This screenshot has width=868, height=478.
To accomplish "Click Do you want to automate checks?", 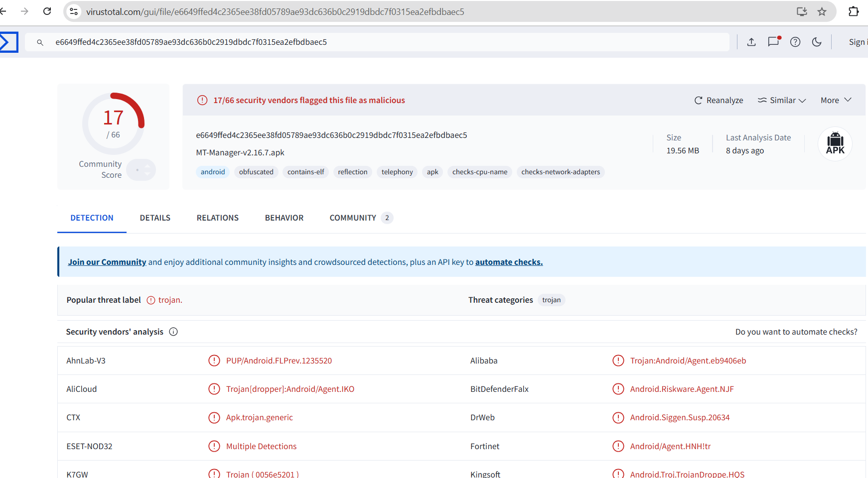I will (796, 332).
